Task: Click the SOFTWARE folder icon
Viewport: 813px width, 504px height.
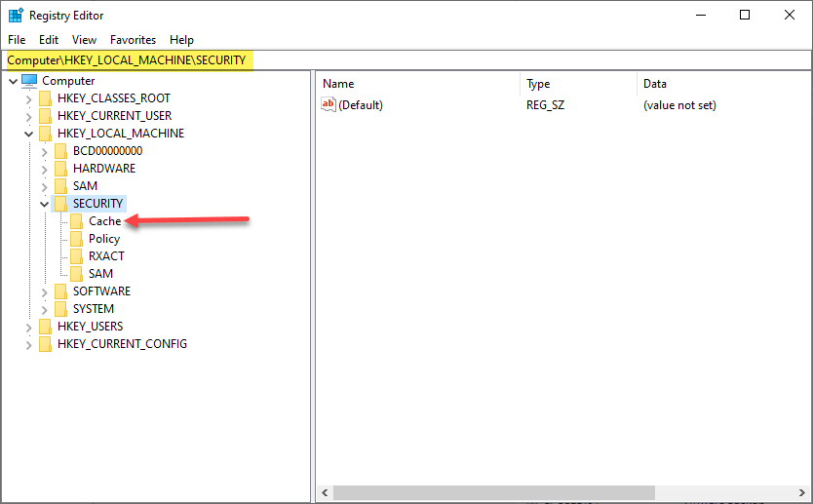Action: (x=61, y=291)
